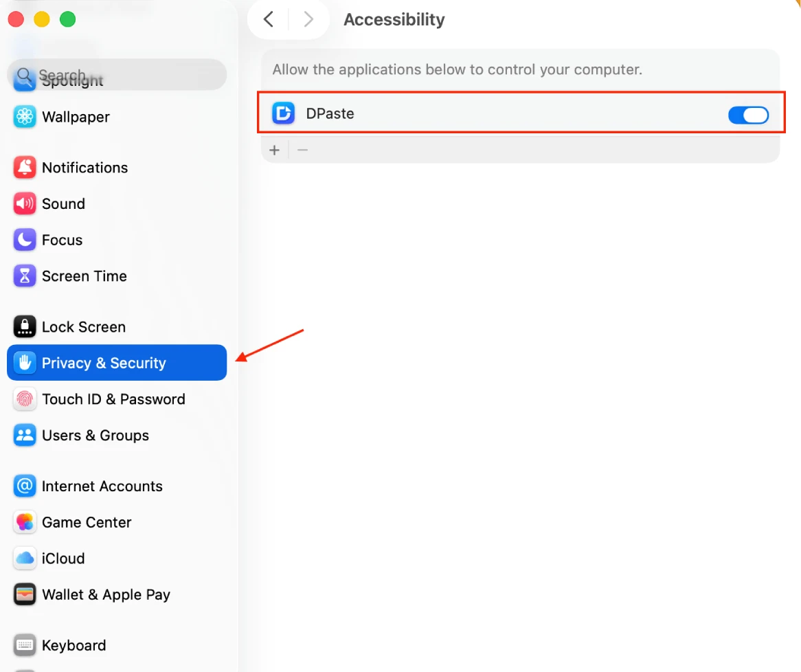
Task: Click the Focus moon icon
Action: pos(25,240)
